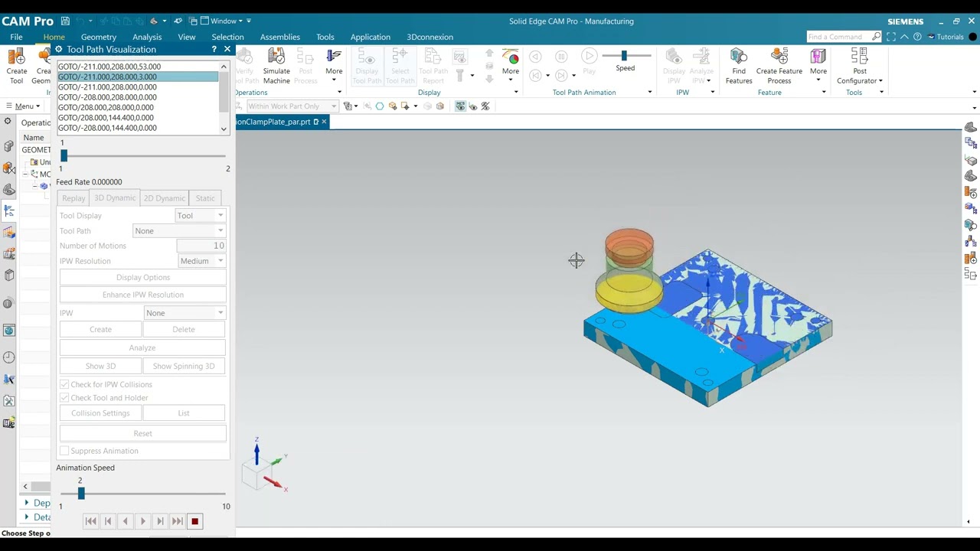
Task: Skip to the next operation in visualization
Action: pyautogui.click(x=177, y=521)
